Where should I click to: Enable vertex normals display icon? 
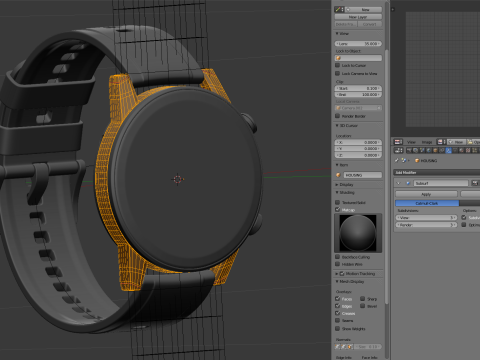[x=338, y=347]
